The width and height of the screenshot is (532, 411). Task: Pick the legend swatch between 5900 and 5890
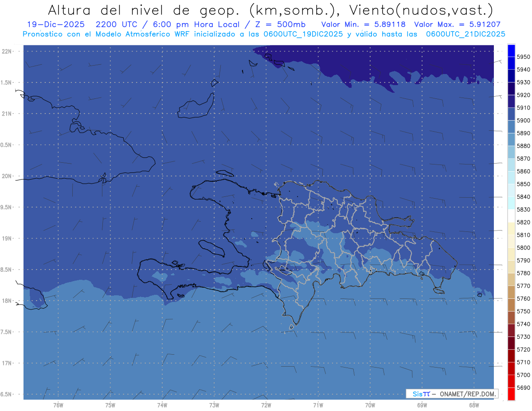[x=511, y=127]
